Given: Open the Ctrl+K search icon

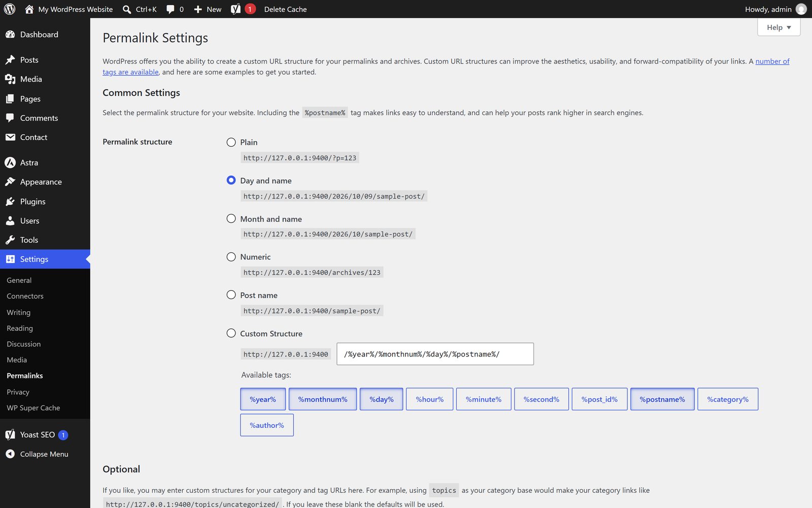Looking at the screenshot, I should pos(127,9).
